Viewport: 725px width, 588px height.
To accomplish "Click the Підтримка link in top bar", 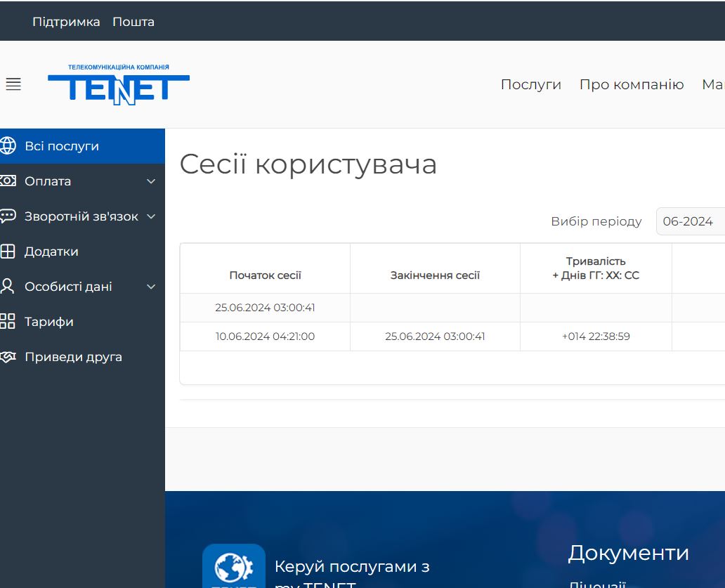I will [x=66, y=22].
